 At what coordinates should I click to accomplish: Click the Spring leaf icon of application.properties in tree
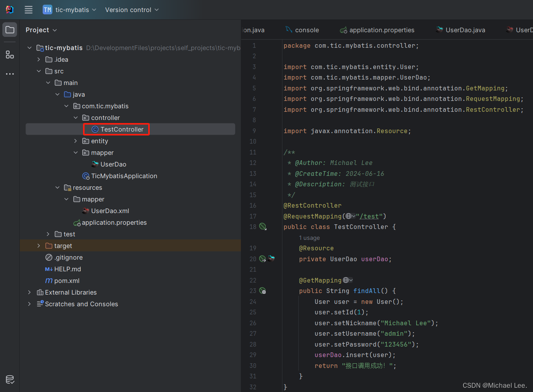point(77,223)
